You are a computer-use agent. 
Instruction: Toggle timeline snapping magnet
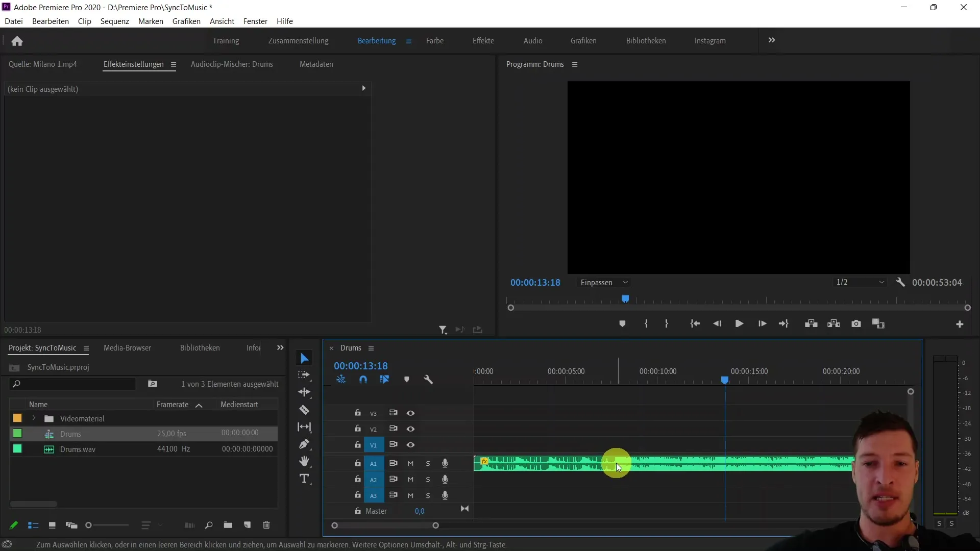363,380
